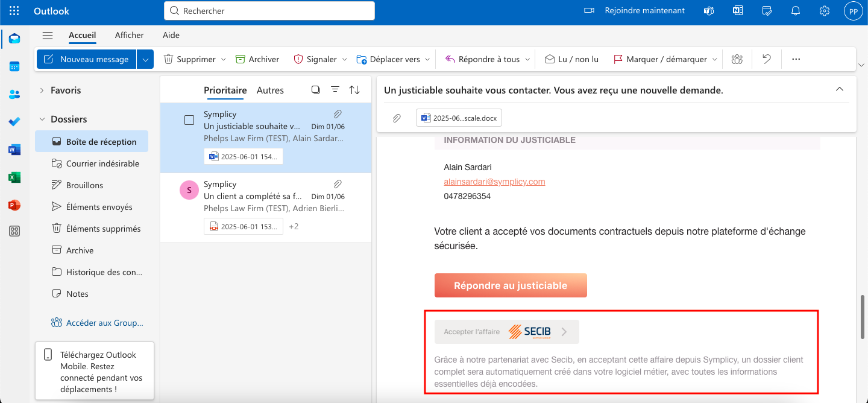Expand the Favoris folder group
Screen dimensions: 868x403
point(42,90)
